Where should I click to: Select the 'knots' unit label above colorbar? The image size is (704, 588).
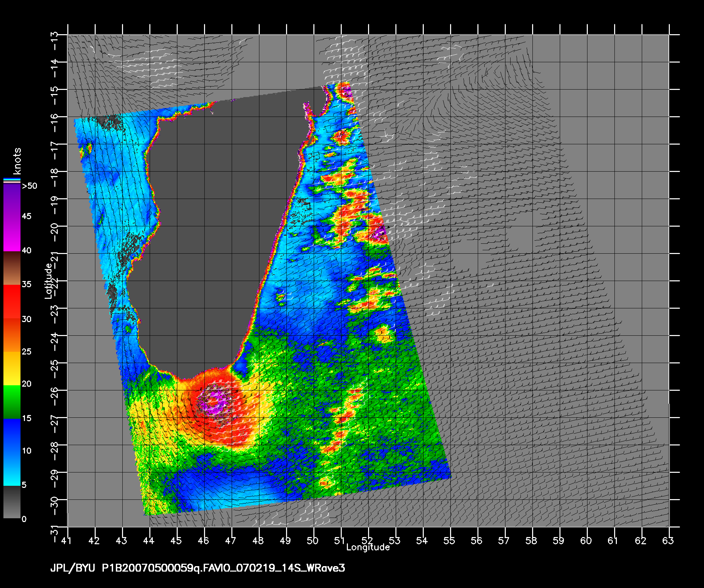[x=17, y=161]
